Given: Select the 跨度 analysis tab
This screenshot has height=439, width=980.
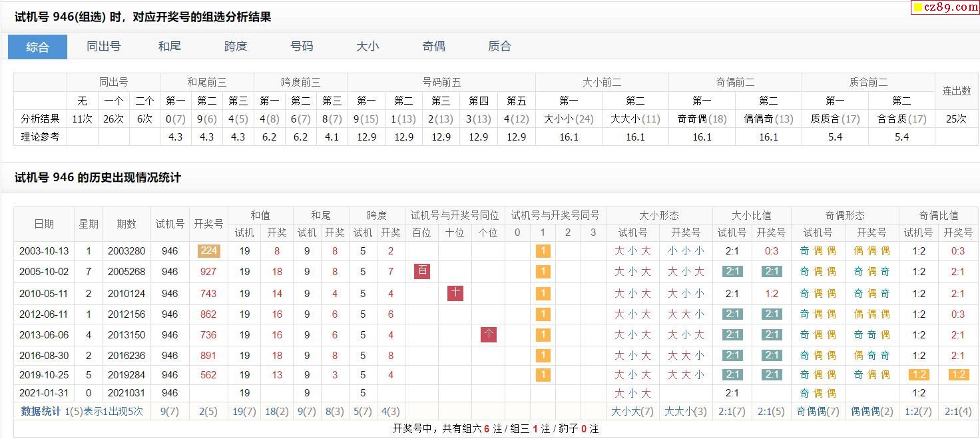Looking at the screenshot, I should (235, 47).
